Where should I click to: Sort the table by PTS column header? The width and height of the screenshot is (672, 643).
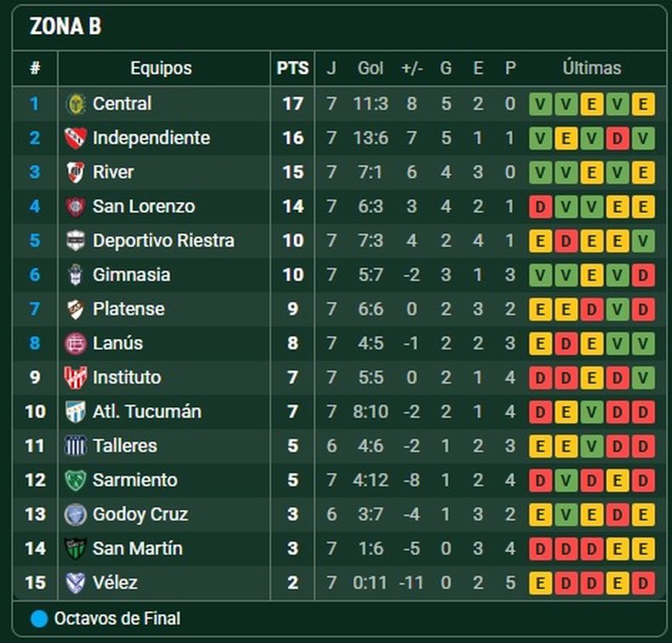pos(293,68)
